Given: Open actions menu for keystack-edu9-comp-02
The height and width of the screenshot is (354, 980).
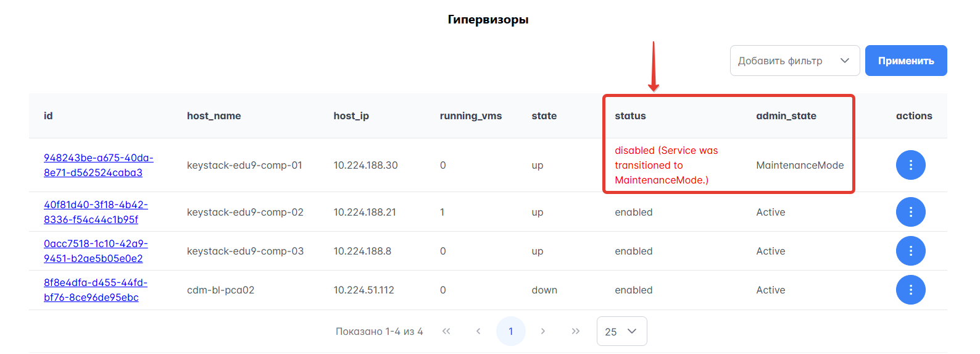Looking at the screenshot, I should (x=910, y=212).
